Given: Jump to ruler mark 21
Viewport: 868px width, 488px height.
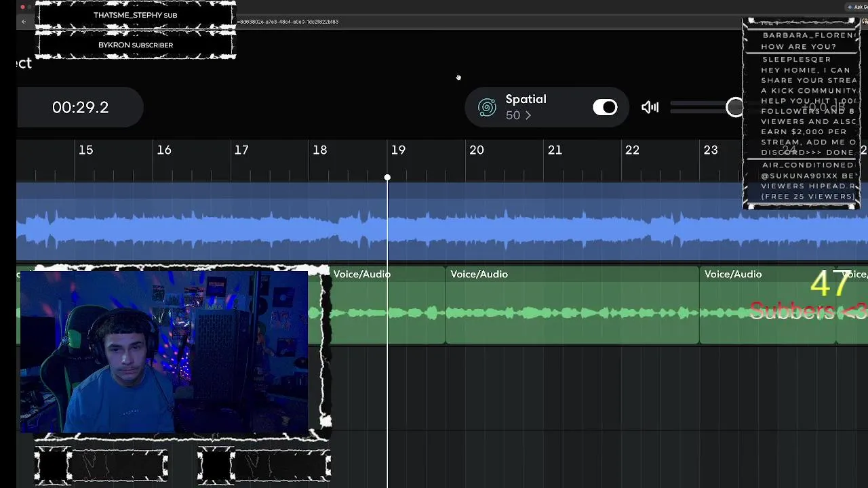Looking at the screenshot, I should pos(555,150).
